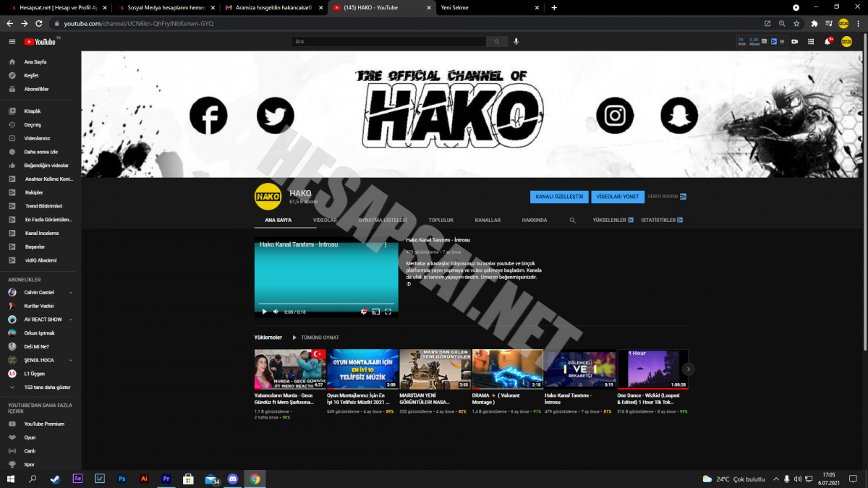
Task: Open the YouTube hamburger guide menu
Action: (x=12, y=42)
